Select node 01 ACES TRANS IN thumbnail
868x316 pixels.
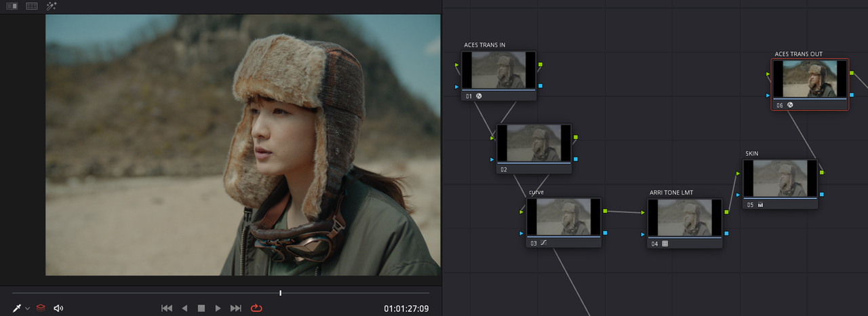coord(498,71)
